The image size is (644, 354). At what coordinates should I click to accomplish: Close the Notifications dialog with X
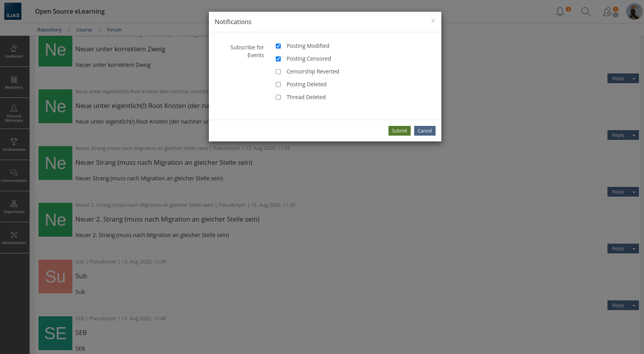[x=433, y=21]
